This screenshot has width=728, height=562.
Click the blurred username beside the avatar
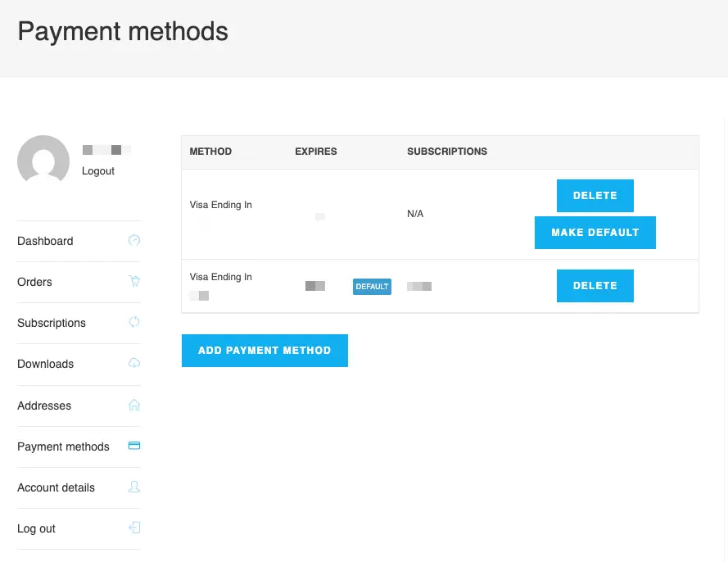[106, 150]
